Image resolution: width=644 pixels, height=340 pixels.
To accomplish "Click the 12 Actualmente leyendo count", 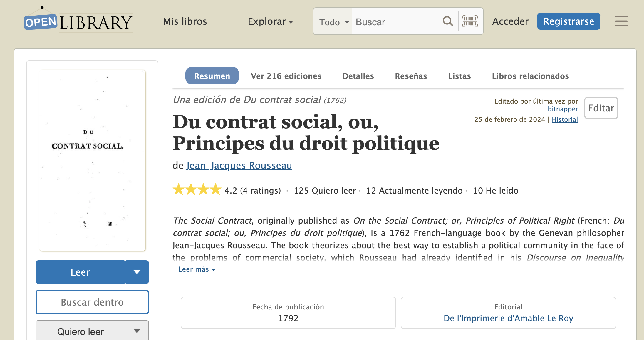I will click(415, 191).
